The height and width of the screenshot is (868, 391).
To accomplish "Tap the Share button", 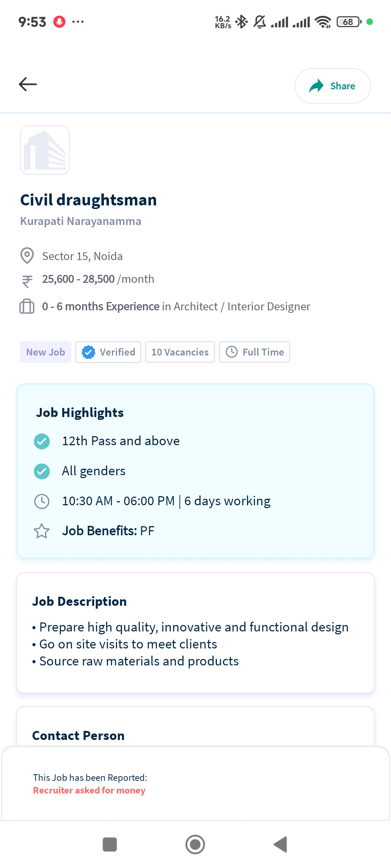I will click(x=332, y=86).
